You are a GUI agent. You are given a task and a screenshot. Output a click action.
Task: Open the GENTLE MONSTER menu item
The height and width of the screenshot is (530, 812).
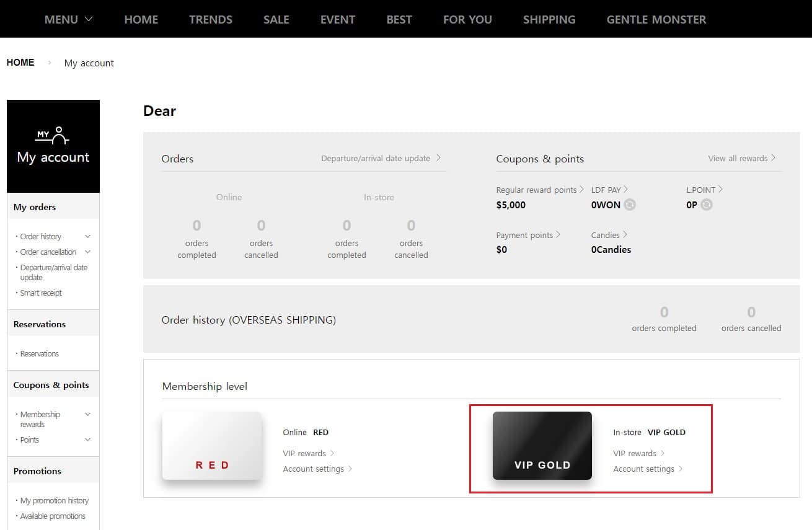click(x=656, y=19)
